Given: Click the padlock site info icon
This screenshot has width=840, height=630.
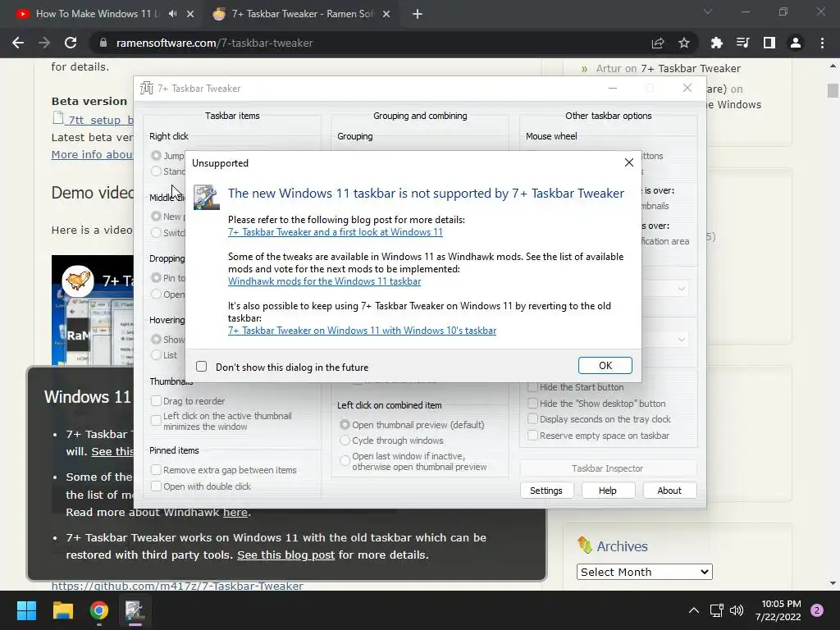Looking at the screenshot, I should tap(103, 43).
